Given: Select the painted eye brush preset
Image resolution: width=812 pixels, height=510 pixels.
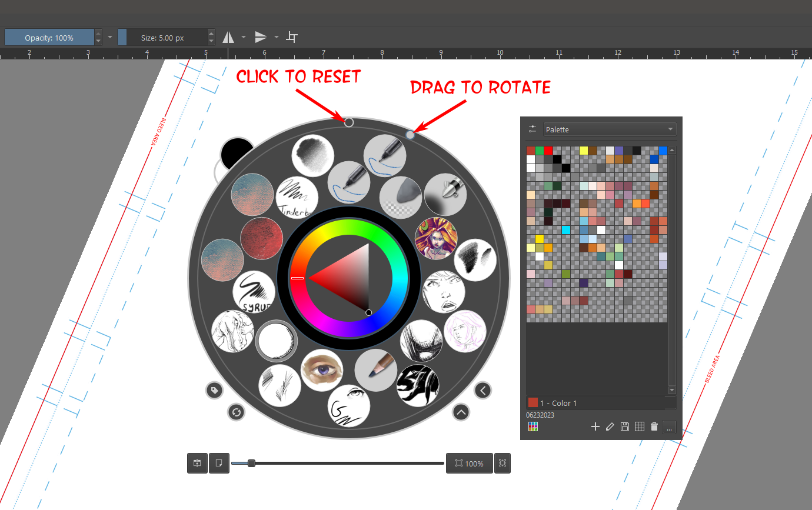Looking at the screenshot, I should coord(322,371).
